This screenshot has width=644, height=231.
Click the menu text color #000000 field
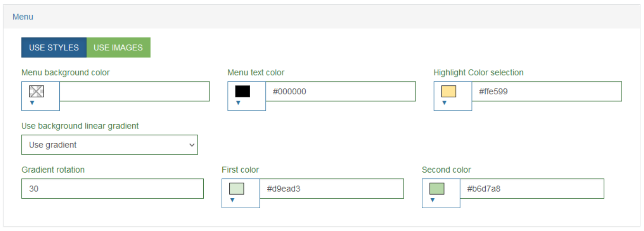(x=341, y=92)
